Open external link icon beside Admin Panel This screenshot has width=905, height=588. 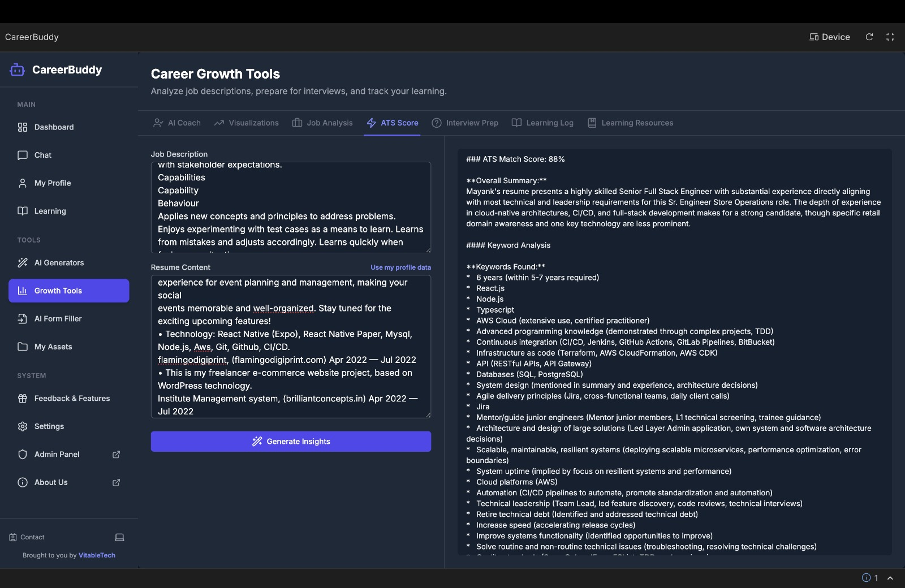coord(117,455)
